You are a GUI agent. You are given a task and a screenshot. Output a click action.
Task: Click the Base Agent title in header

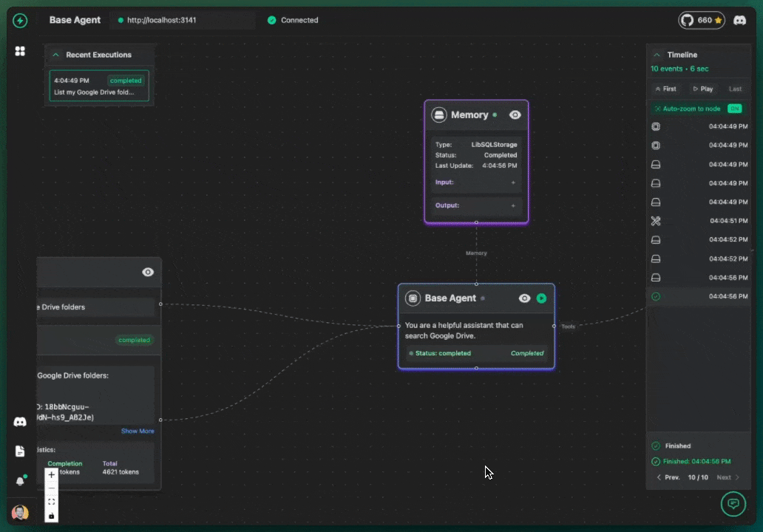click(x=75, y=20)
